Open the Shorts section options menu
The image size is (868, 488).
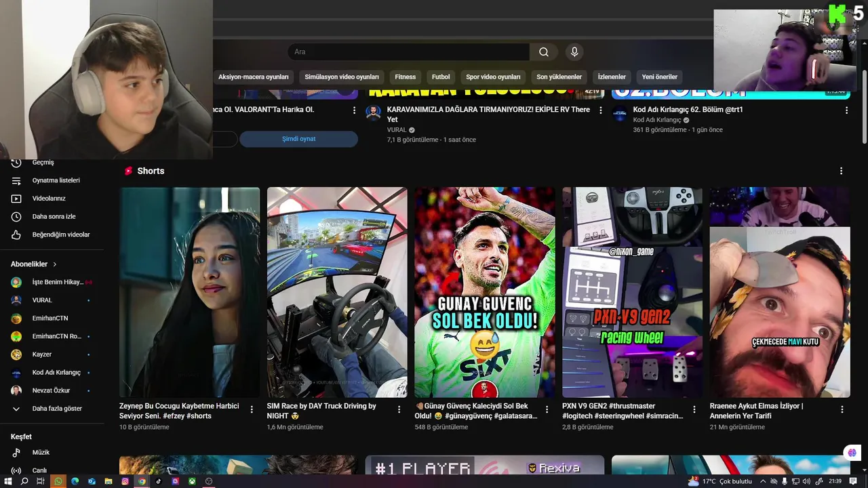tap(841, 171)
